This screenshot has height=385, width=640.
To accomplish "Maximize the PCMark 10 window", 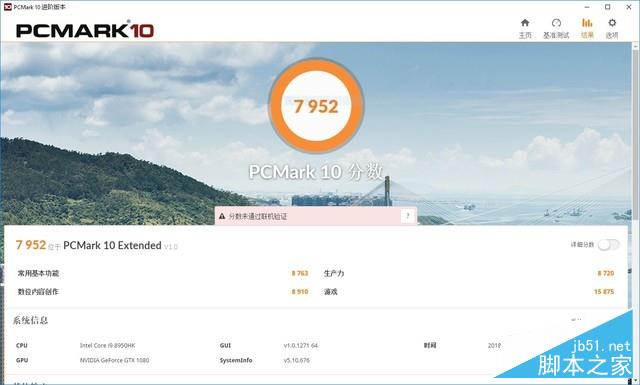I will tap(607, 7).
